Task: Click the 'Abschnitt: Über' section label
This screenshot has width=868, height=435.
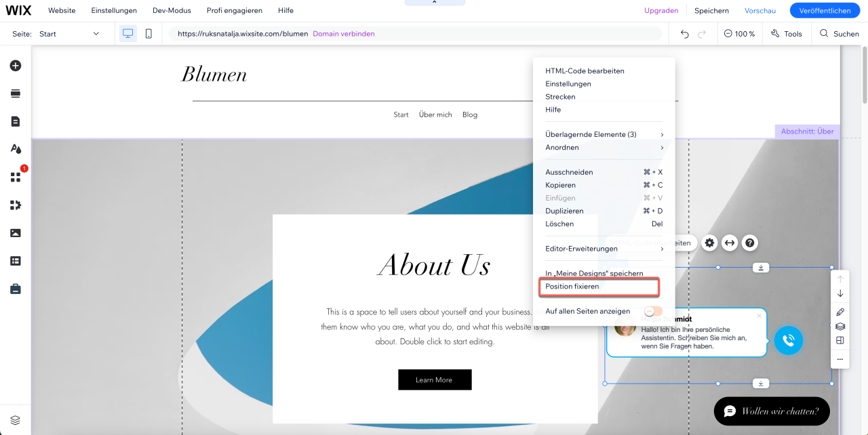Action: tap(807, 131)
